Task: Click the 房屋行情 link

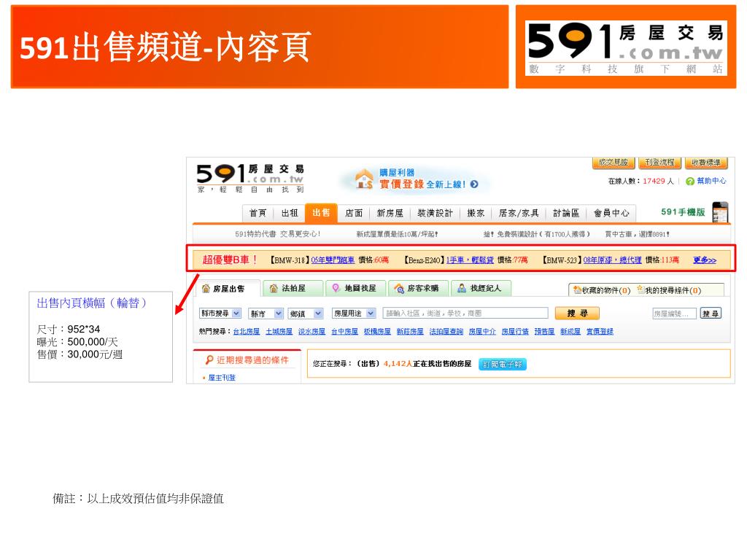Action: 515,332
